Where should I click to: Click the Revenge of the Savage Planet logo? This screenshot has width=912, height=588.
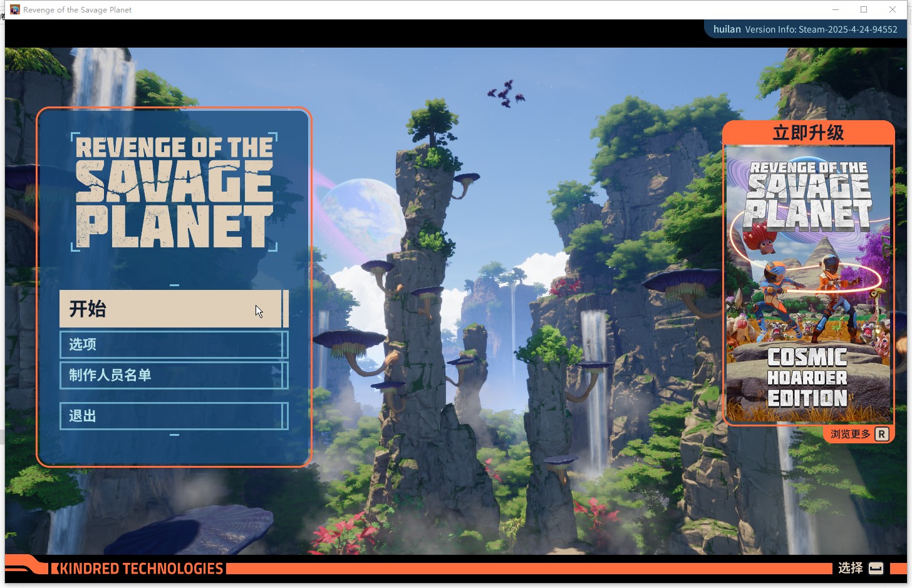pyautogui.click(x=174, y=192)
